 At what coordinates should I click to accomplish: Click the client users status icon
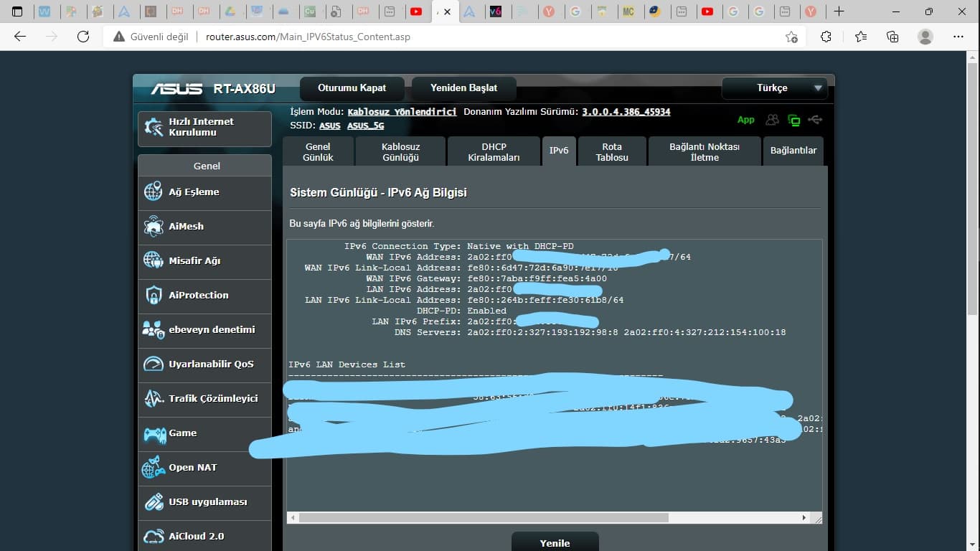pyautogui.click(x=772, y=120)
